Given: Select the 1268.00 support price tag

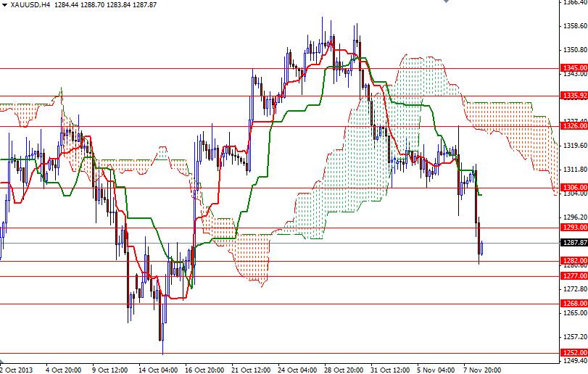Looking at the screenshot, I should (573, 304).
